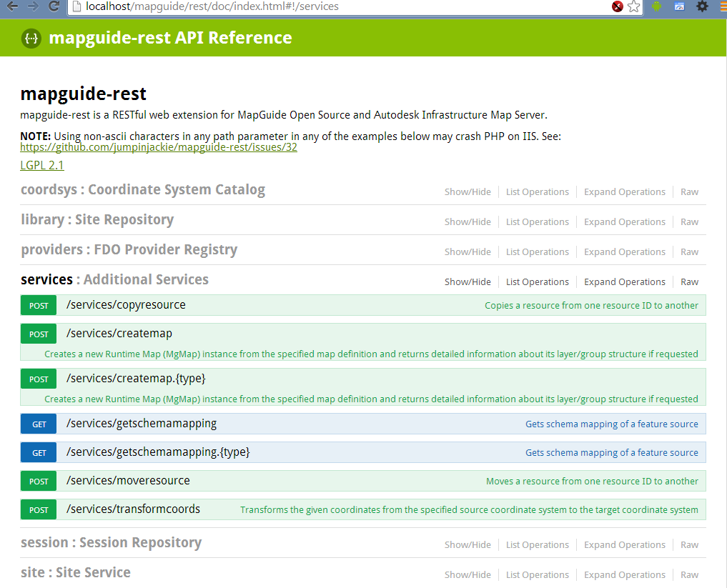727x588 pixels.
Task: Click the green Android extension icon
Action: pyautogui.click(x=656, y=6)
